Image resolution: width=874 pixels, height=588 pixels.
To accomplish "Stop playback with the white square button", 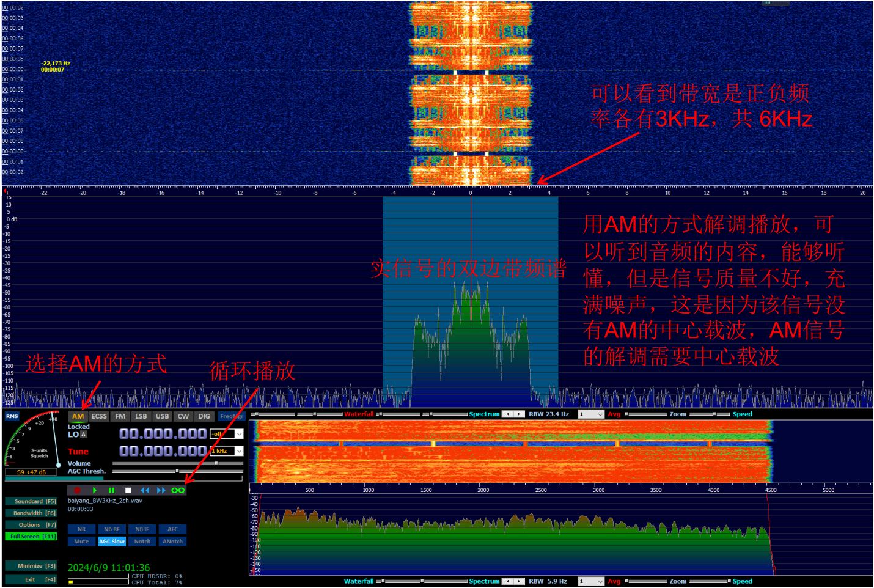I will tap(128, 490).
